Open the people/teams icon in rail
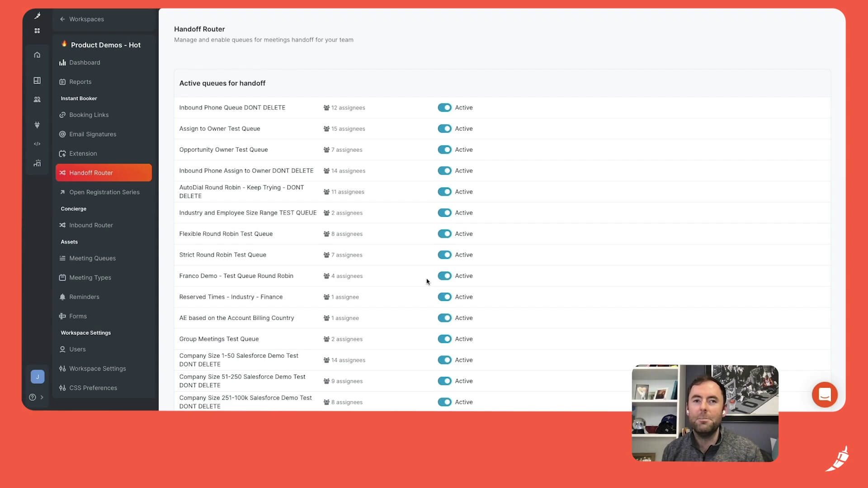The image size is (868, 488). click(37, 99)
